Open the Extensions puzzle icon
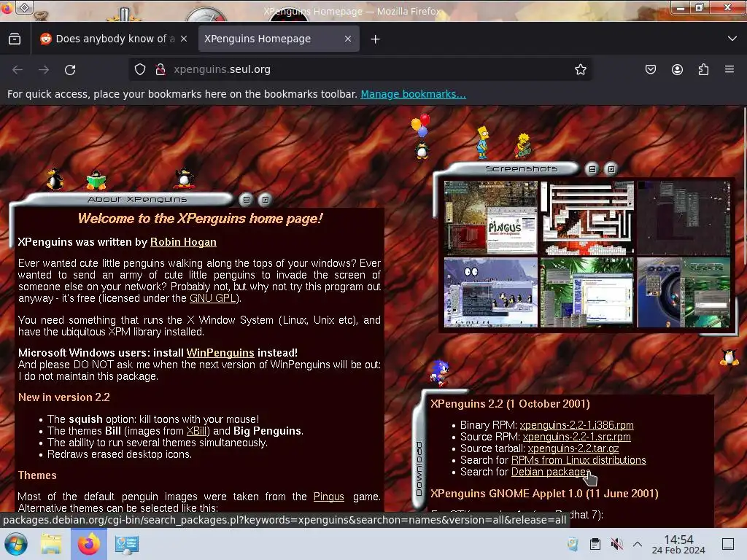The width and height of the screenshot is (747, 560). coord(703,69)
